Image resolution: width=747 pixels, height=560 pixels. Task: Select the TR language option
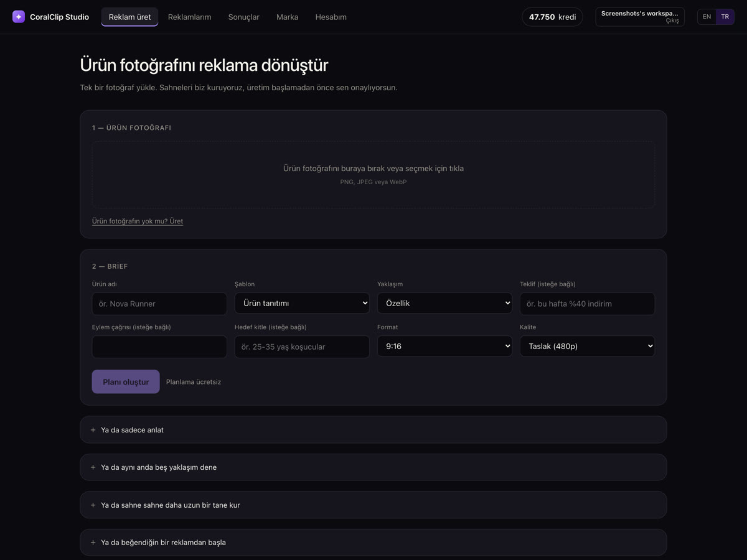725,17
